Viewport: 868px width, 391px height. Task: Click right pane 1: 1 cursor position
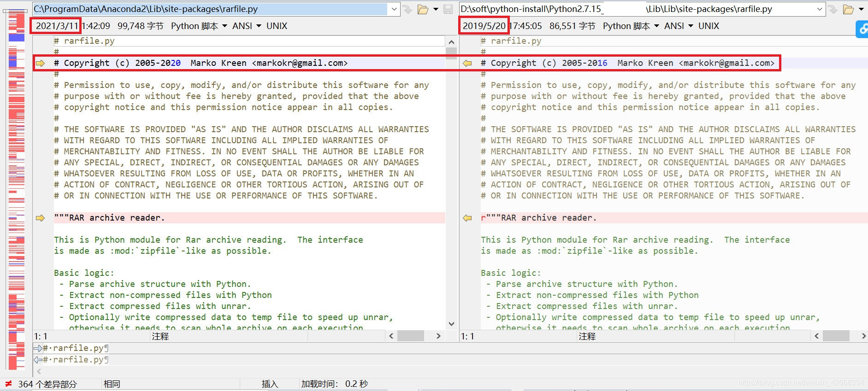click(467, 337)
